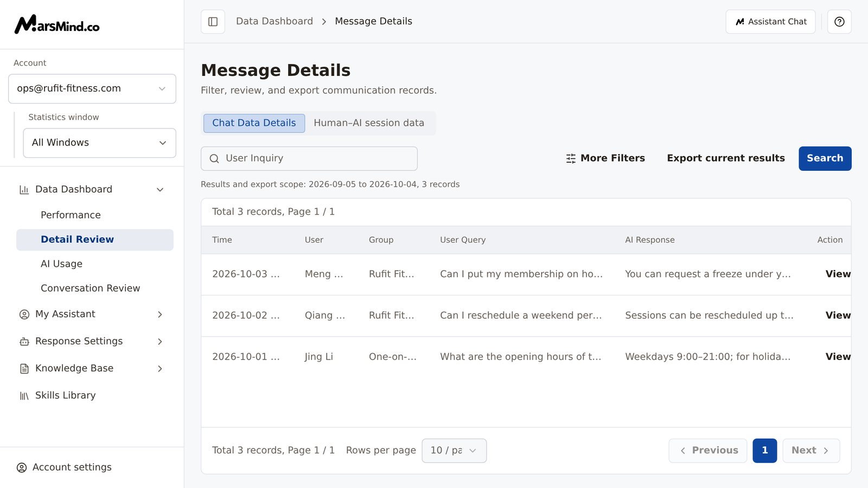The width and height of the screenshot is (868, 488).
Task: Click the Data Dashboard bar chart icon
Action: click(x=24, y=190)
